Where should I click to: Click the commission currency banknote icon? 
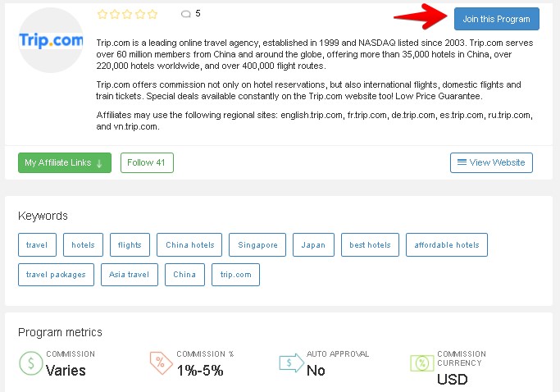tap(421, 363)
